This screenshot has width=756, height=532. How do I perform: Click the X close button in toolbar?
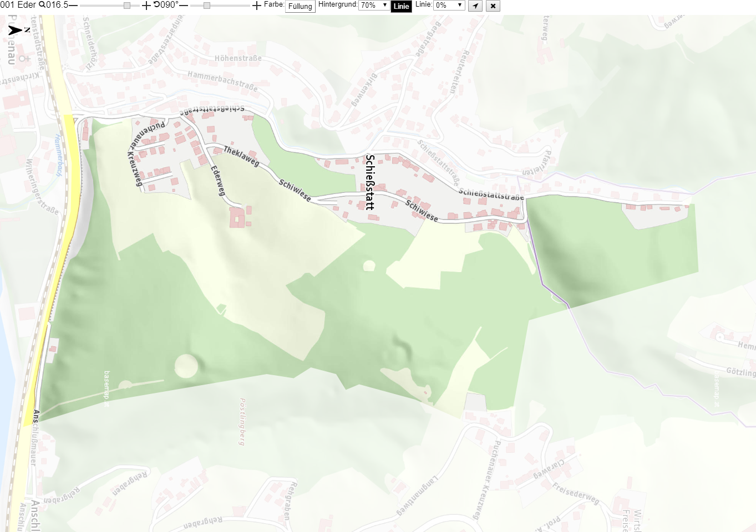[x=493, y=6]
